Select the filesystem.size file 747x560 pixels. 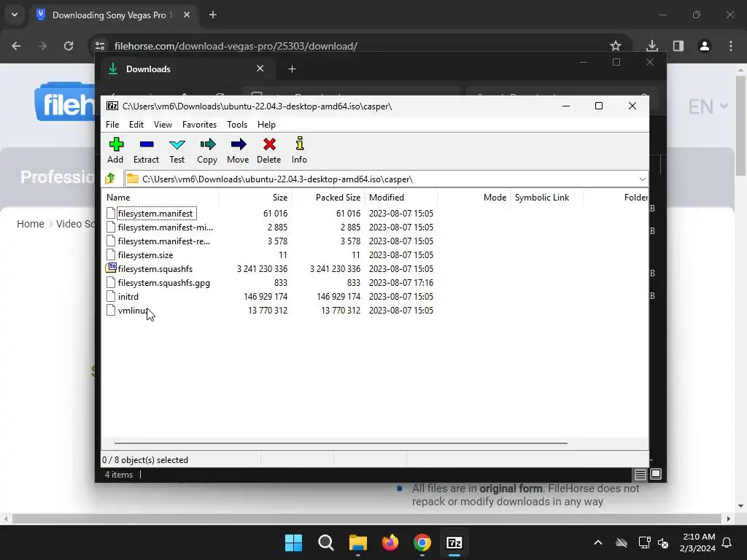pyautogui.click(x=145, y=254)
